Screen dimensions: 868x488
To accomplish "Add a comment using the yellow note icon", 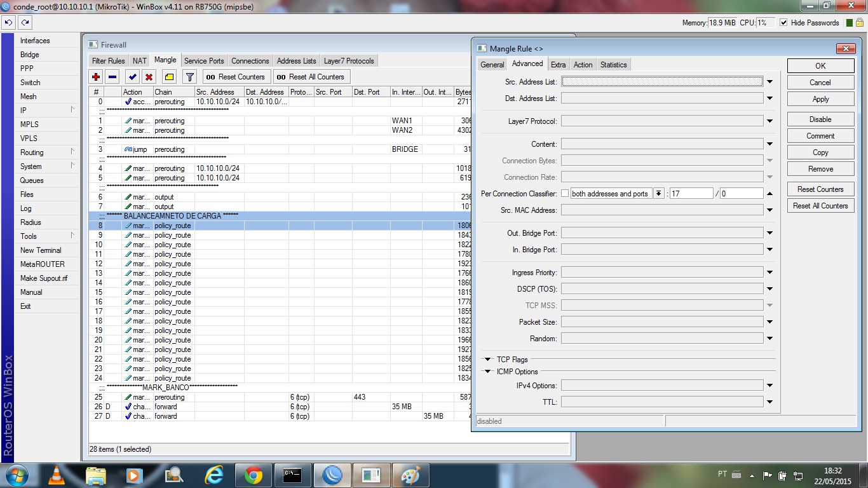I will 168,77.
